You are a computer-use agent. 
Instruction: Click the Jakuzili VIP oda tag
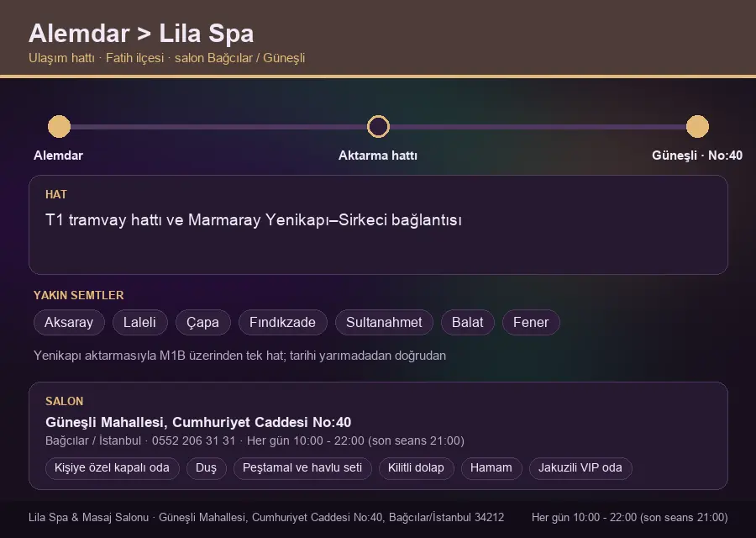click(580, 468)
